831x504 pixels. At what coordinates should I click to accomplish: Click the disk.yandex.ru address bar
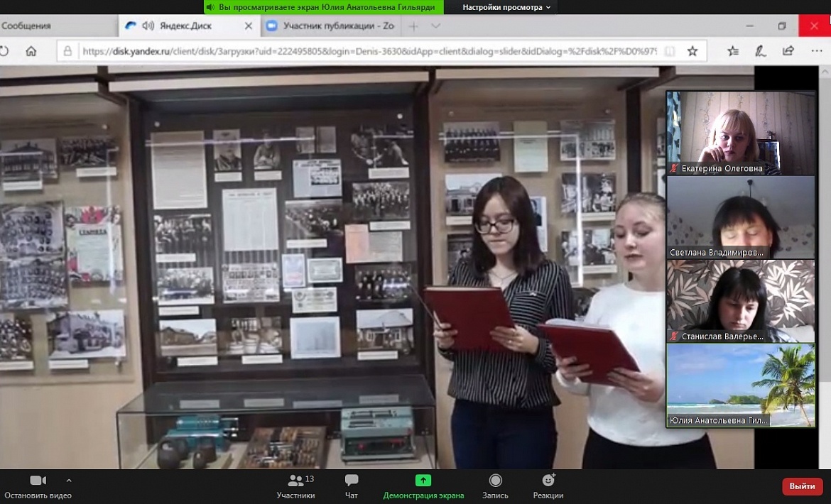[369, 51]
